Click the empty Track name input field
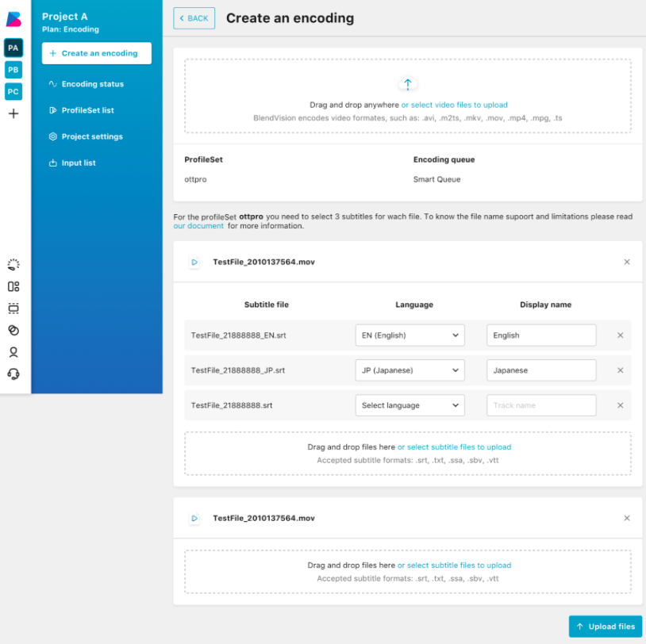This screenshot has height=644, width=646. pyautogui.click(x=541, y=405)
